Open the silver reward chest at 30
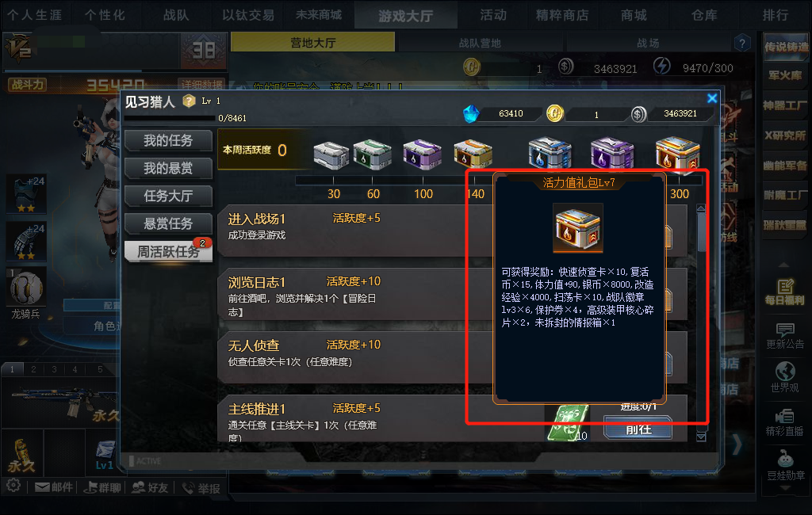This screenshot has height=515, width=812. coord(331,155)
